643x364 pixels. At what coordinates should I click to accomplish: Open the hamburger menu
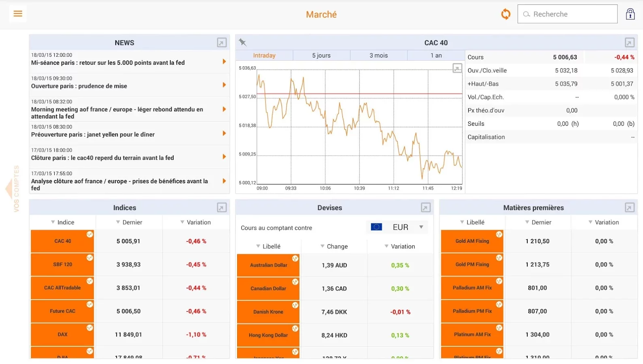click(x=18, y=14)
